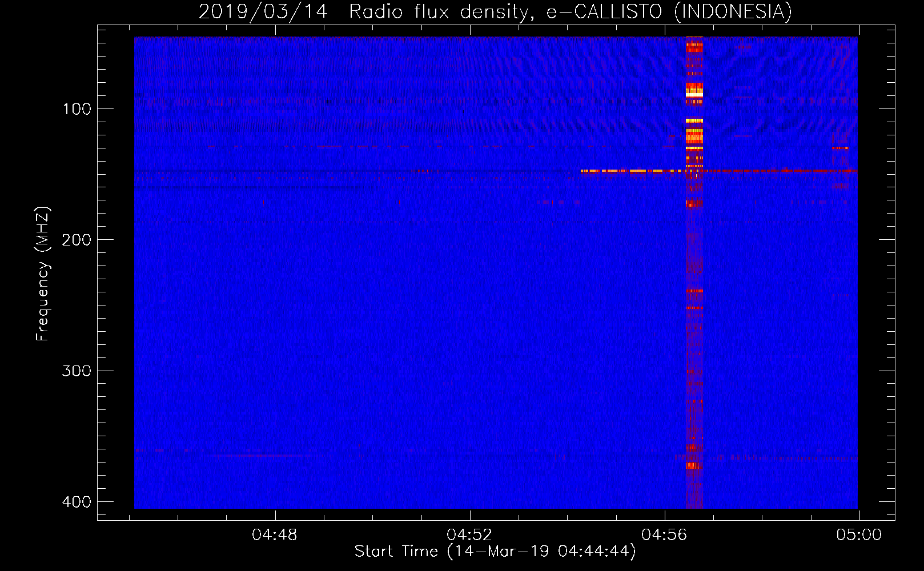Click the '05:00' time tick label
Viewport: 924px width, 571px height.
click(859, 535)
